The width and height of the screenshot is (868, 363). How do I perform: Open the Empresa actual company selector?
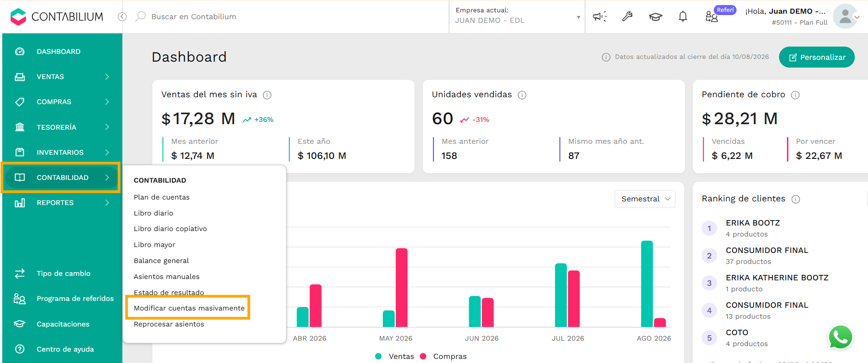pyautogui.click(x=517, y=16)
